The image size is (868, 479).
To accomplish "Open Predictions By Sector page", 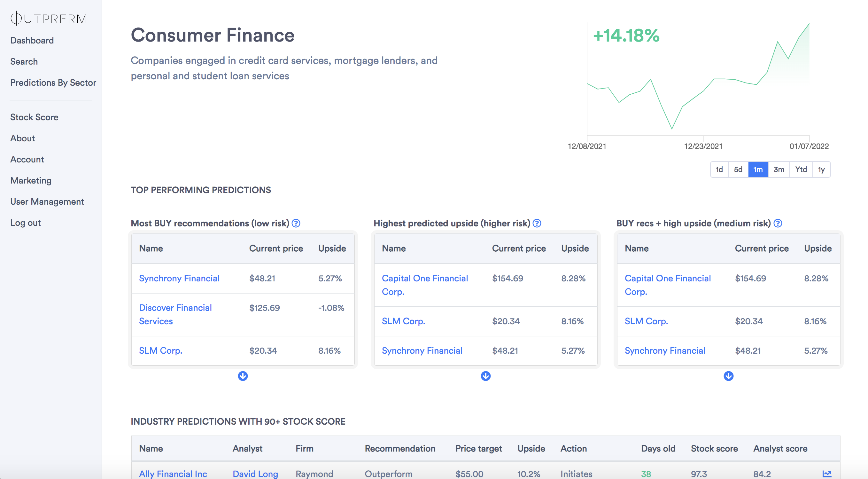I will 53,82.
